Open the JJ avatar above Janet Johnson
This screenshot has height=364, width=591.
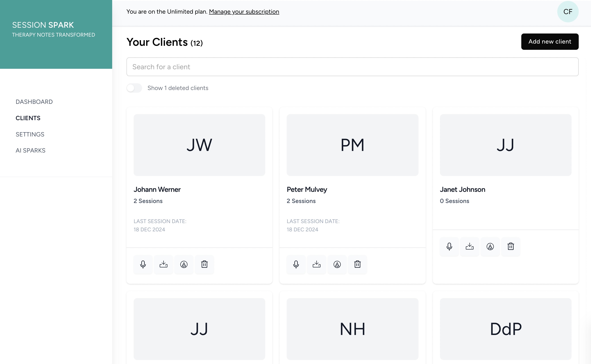click(x=506, y=145)
